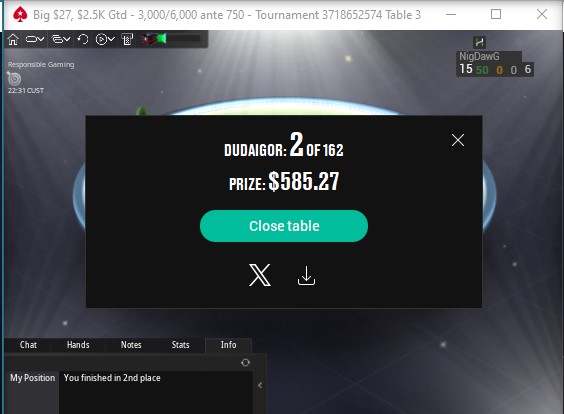Click NigDawG player stats panel

point(495,64)
